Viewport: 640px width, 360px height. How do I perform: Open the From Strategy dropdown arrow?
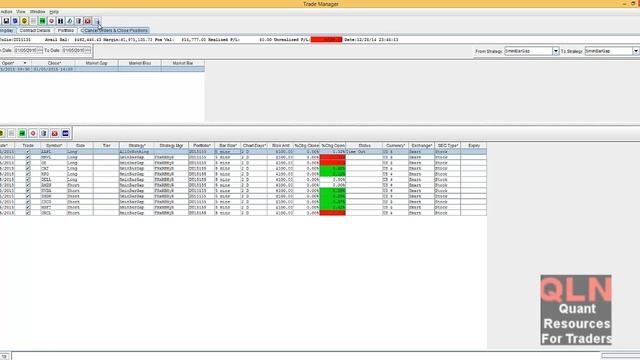pos(556,51)
